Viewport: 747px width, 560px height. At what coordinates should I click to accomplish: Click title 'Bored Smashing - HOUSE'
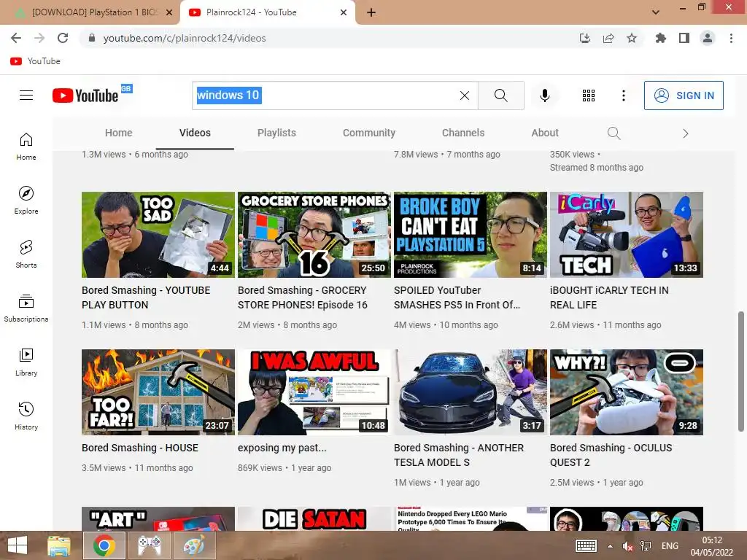(x=140, y=448)
